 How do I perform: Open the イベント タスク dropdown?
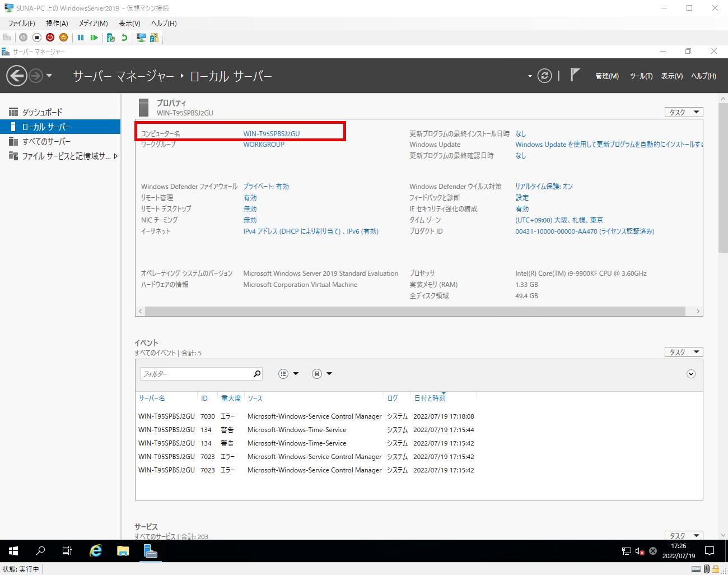pyautogui.click(x=683, y=351)
